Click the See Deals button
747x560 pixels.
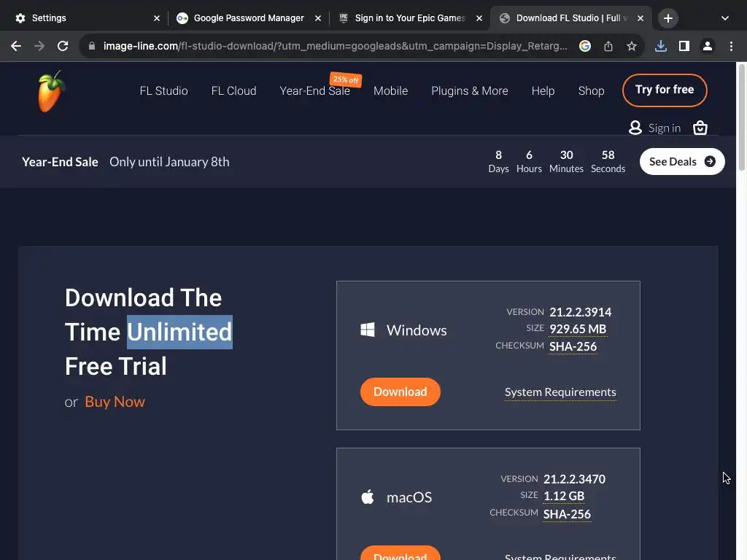point(682,161)
